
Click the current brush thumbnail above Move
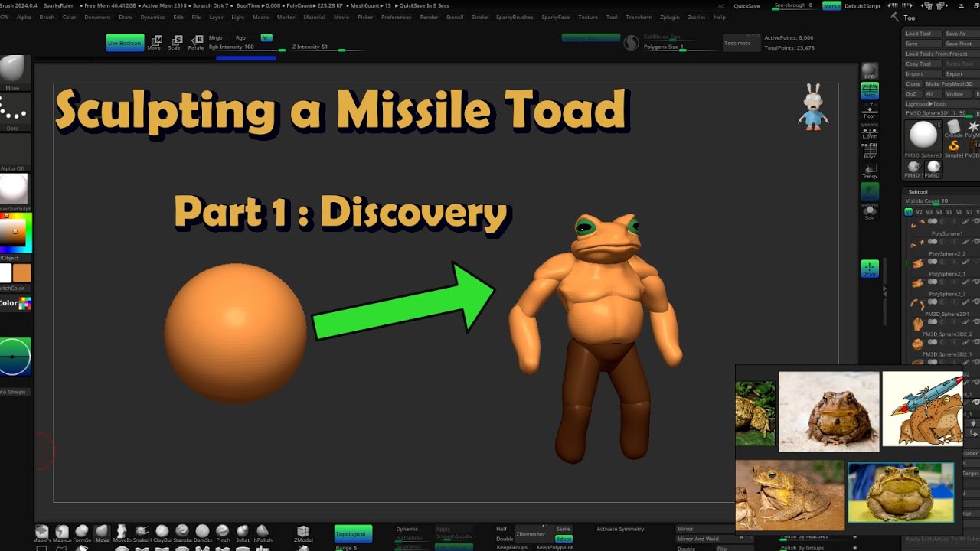[12, 70]
